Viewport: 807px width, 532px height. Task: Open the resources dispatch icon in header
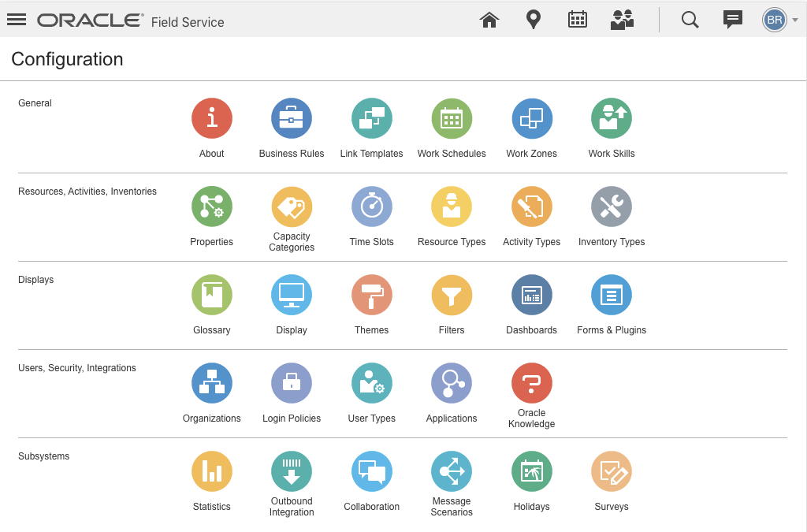[x=623, y=20]
